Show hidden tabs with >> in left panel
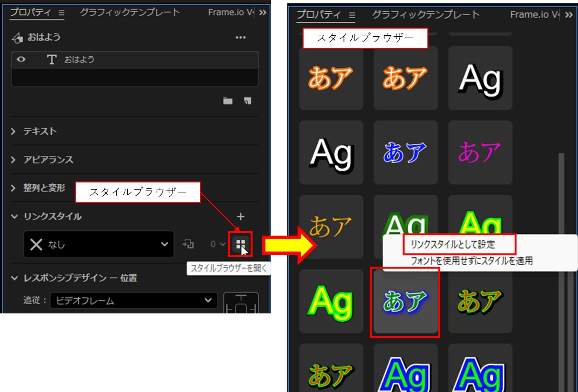This screenshot has width=578, height=392. coord(263,13)
